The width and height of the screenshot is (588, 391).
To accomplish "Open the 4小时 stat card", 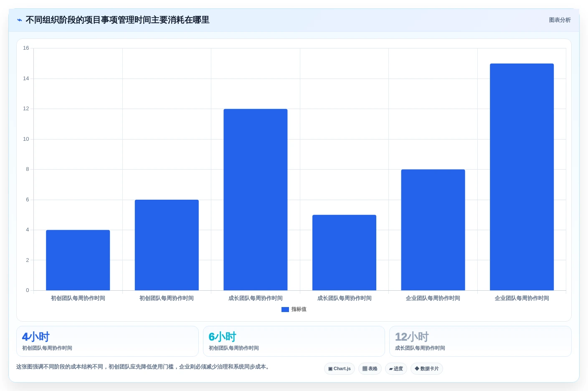I will [107, 341].
